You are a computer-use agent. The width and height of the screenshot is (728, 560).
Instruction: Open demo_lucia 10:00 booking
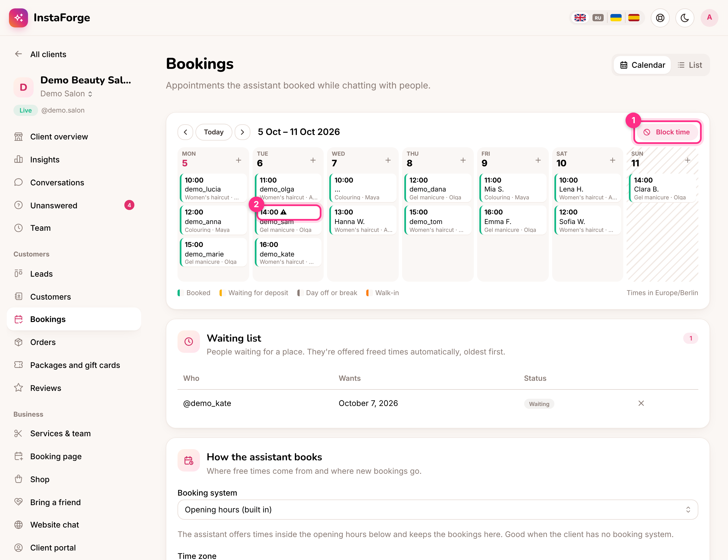click(x=213, y=188)
